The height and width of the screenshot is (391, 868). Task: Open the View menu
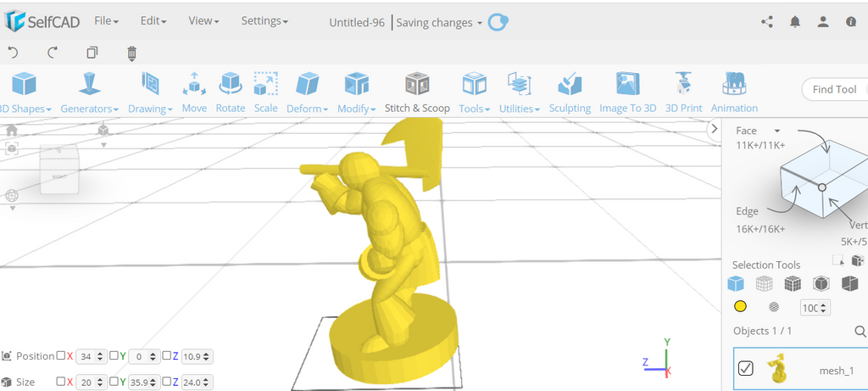(203, 21)
